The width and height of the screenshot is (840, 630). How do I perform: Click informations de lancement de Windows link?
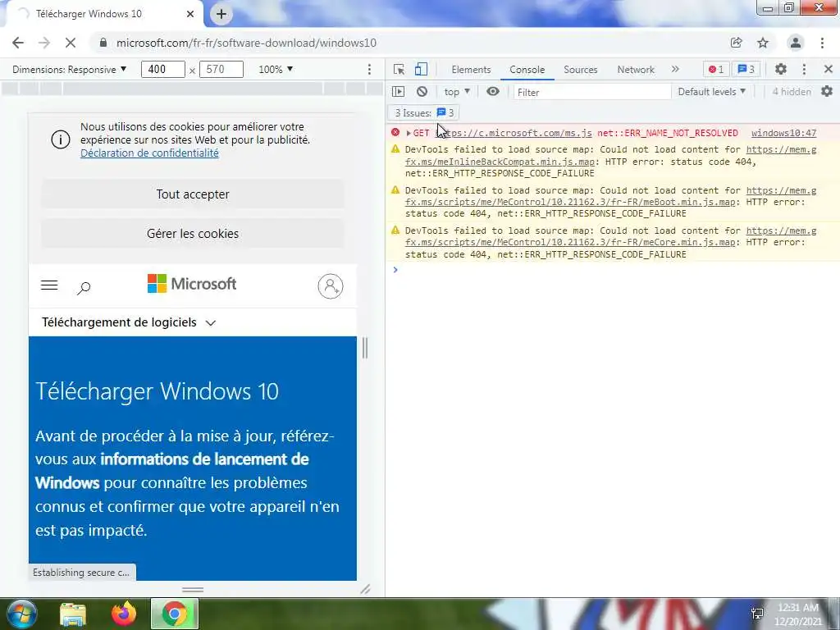[172, 471]
